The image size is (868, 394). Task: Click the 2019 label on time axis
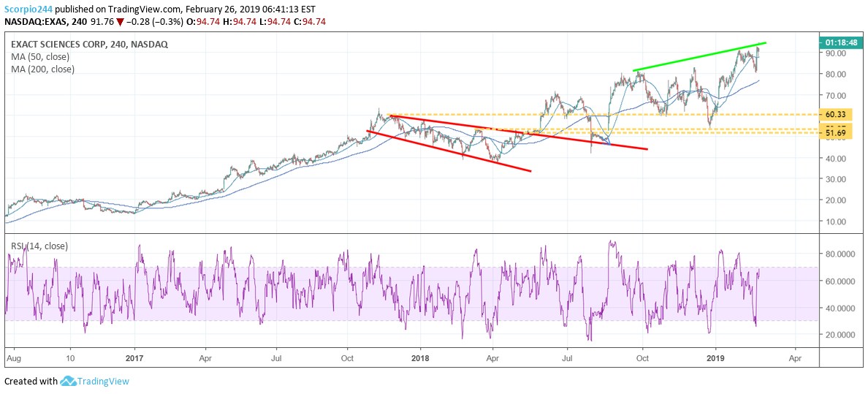tap(716, 358)
